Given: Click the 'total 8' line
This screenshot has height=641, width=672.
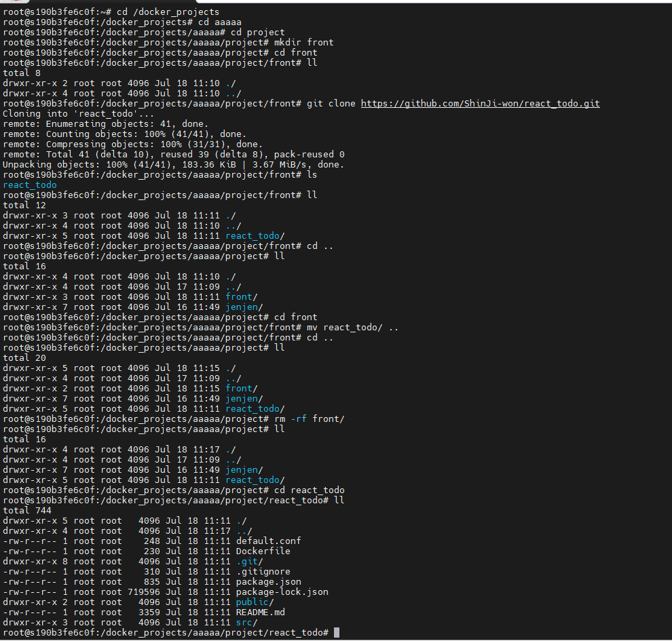Looking at the screenshot, I should point(22,73).
